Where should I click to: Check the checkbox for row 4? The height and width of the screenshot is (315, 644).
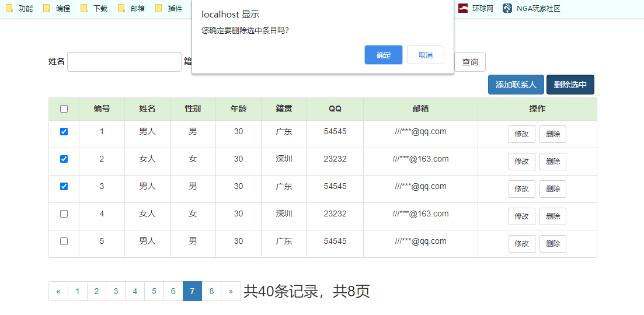pyautogui.click(x=64, y=213)
